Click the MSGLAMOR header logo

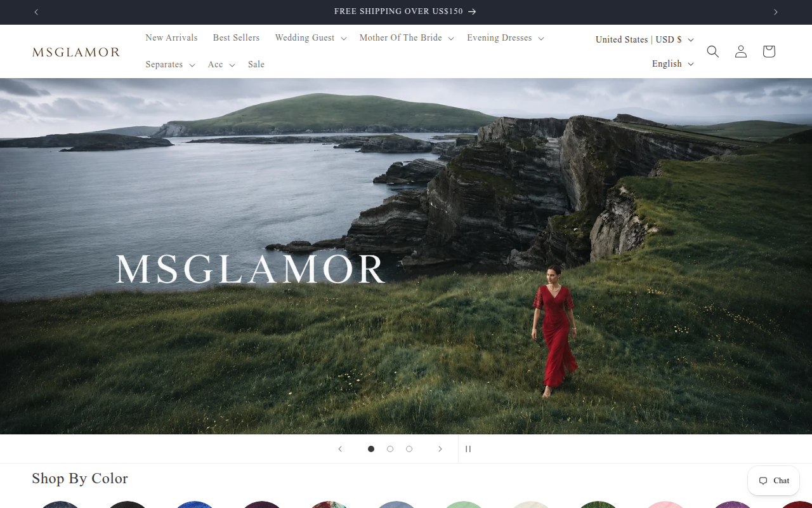click(x=76, y=52)
